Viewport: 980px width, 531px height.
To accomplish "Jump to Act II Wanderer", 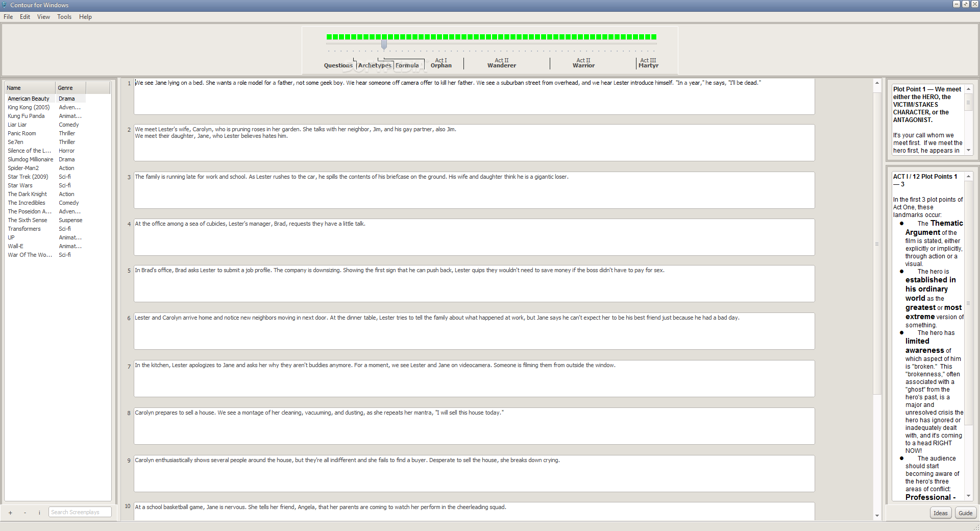I will [502, 63].
